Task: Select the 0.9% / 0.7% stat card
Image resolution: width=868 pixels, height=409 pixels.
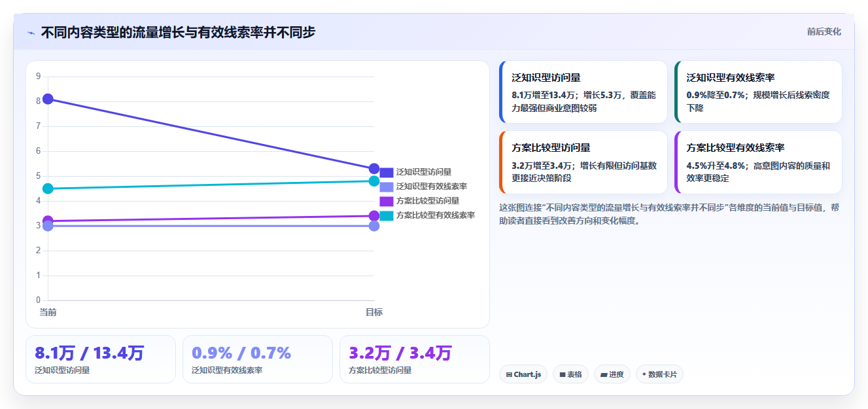Action: pos(258,359)
